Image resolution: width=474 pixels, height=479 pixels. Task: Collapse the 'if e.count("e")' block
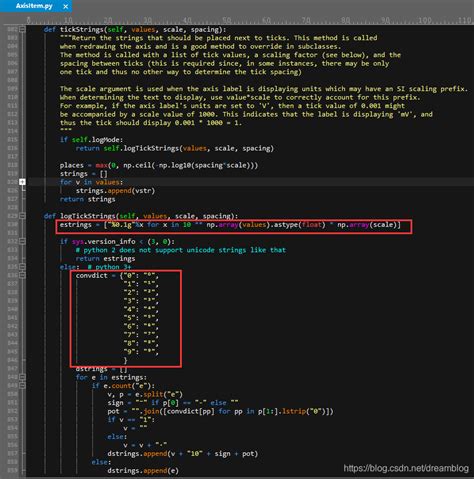(22, 386)
